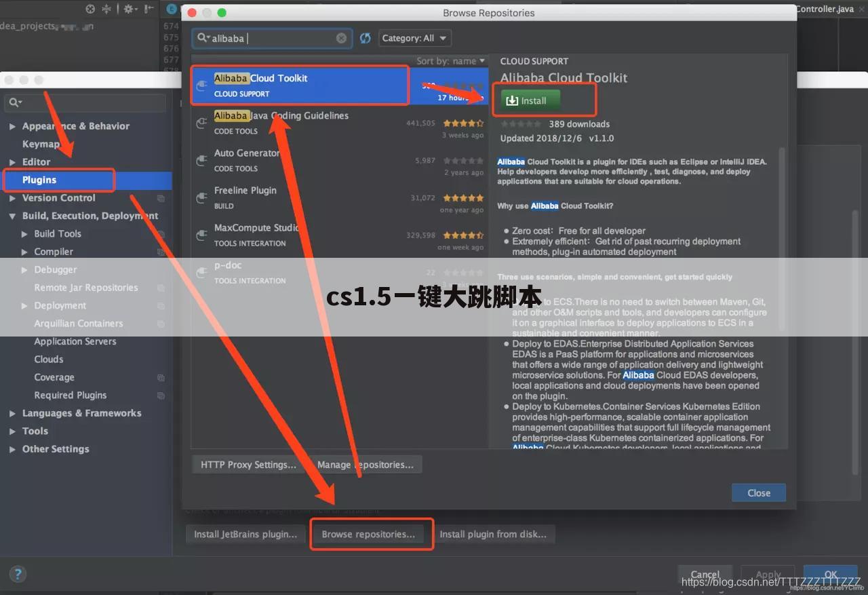Clear the alibaba search text with X icon

click(x=342, y=38)
